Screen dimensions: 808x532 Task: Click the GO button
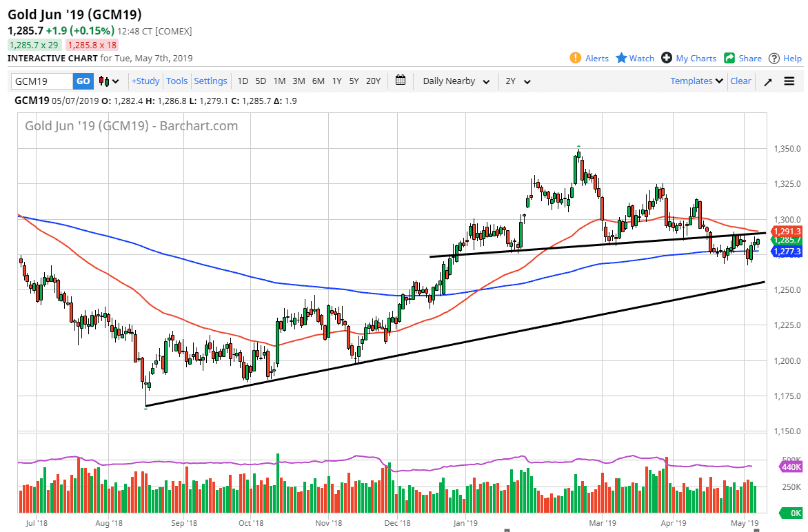tap(83, 81)
